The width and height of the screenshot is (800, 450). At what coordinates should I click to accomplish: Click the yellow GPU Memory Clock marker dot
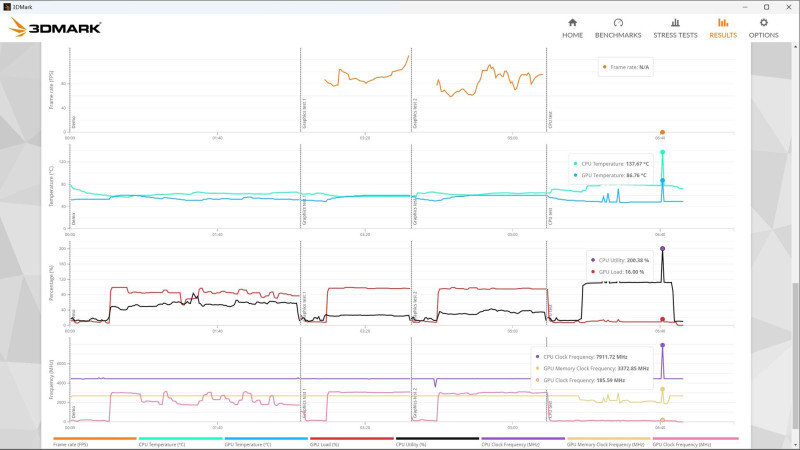(x=662, y=389)
